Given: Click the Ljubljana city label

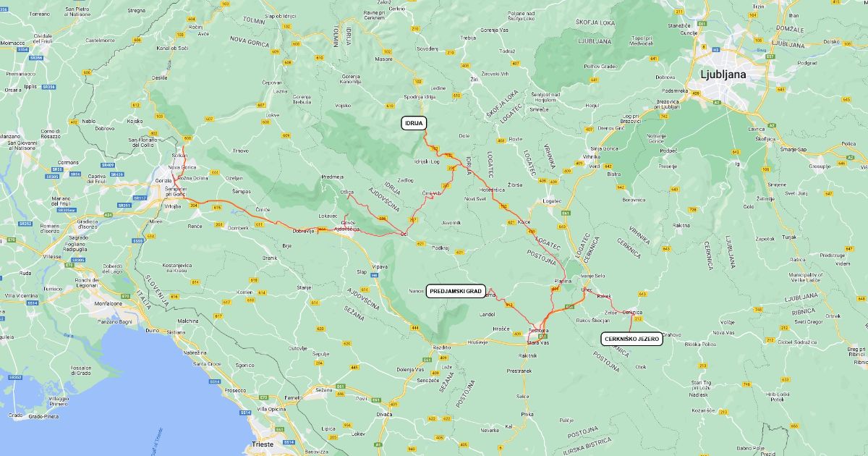Looking at the screenshot, I should point(723,74).
